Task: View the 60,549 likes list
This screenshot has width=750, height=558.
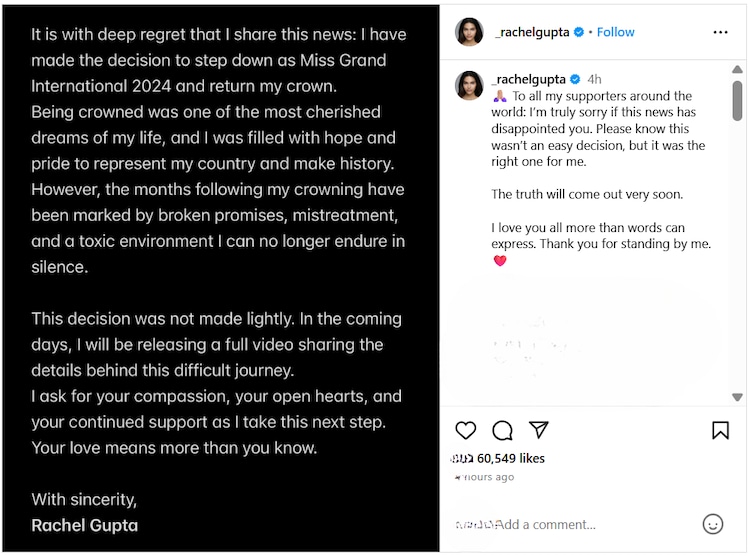Action: pyautogui.click(x=511, y=458)
